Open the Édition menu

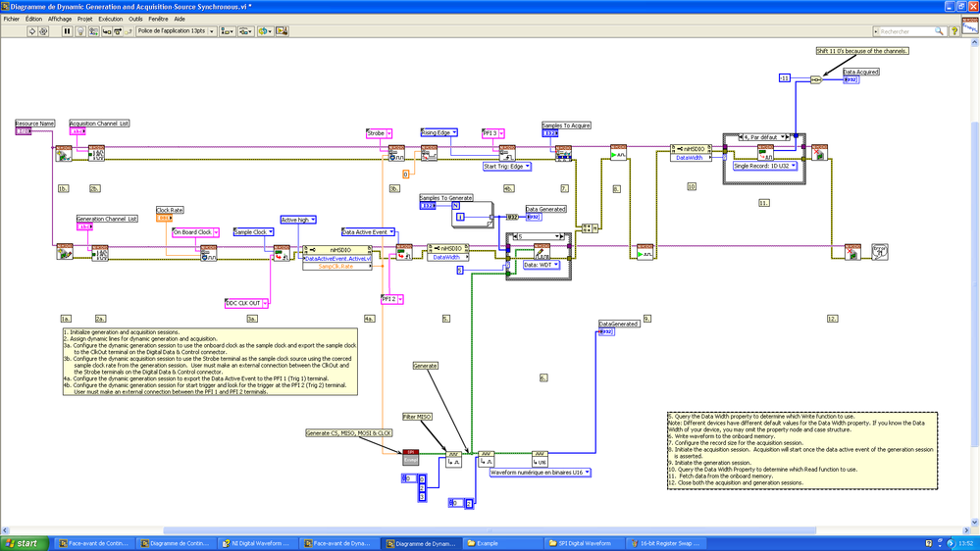coord(33,19)
